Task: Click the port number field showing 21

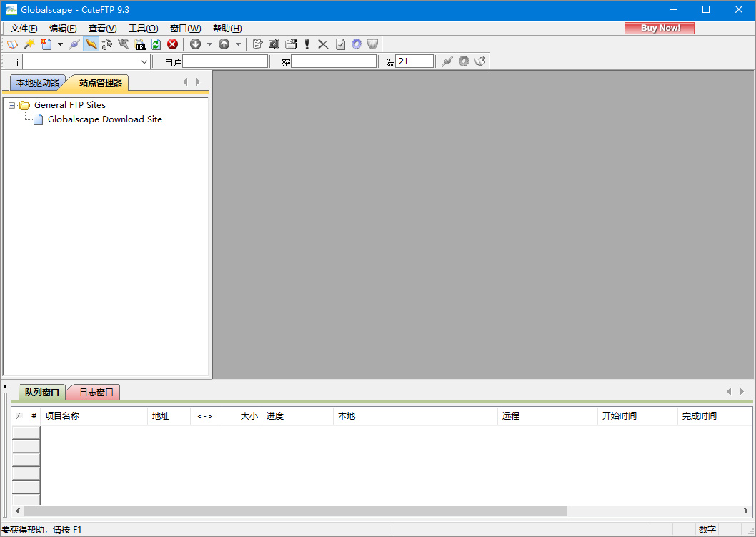Action: 414,62
